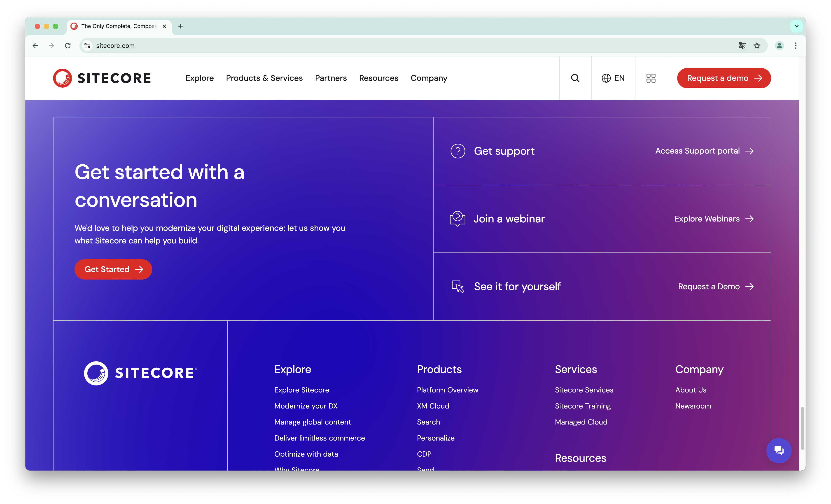Open the Resources navigation menu

378,78
